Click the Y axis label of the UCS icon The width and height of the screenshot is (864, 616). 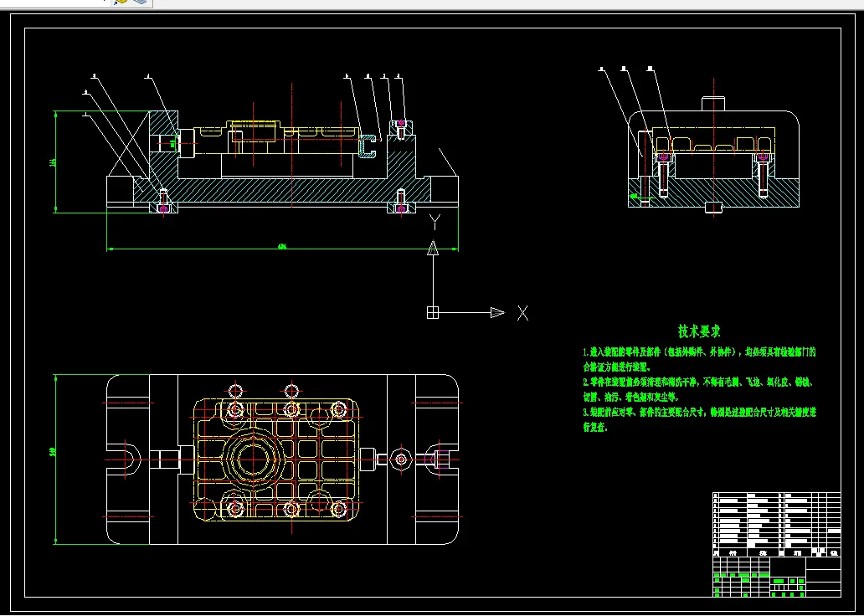(435, 223)
